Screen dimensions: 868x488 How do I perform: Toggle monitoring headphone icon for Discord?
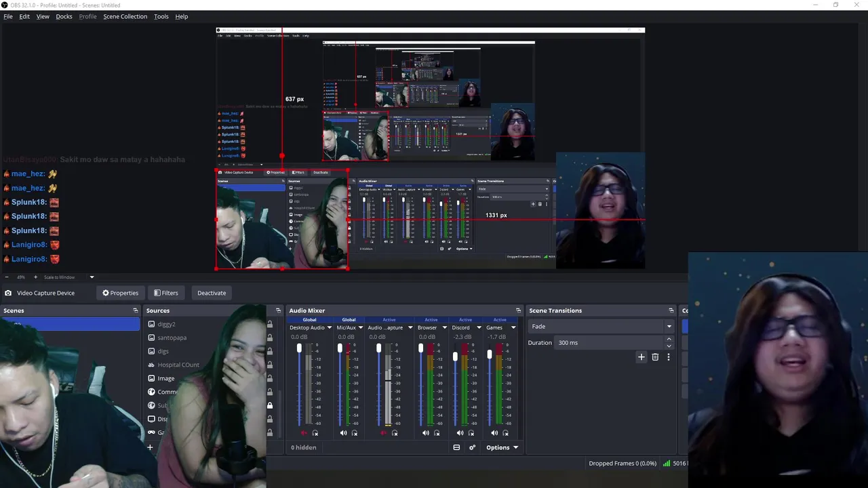pyautogui.click(x=471, y=433)
